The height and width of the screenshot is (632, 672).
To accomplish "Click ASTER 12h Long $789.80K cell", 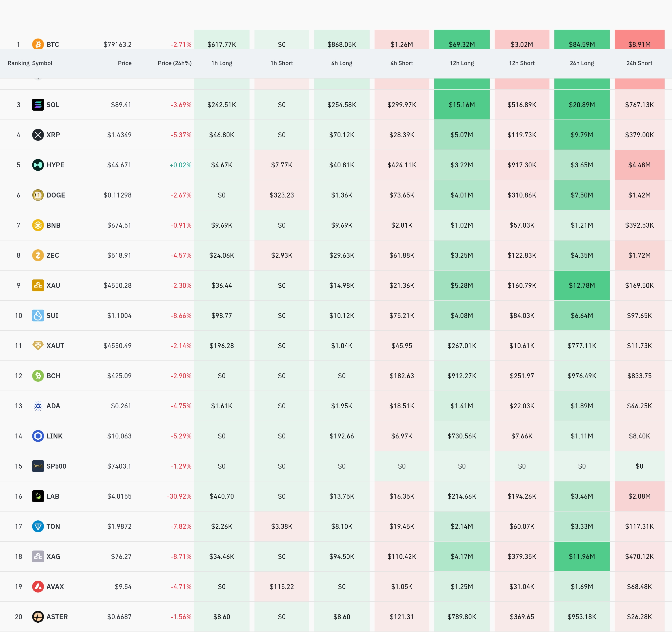I will 462,617.
